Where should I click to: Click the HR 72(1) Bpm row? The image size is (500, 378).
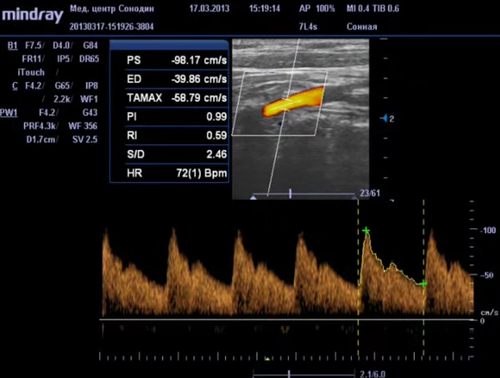(177, 173)
